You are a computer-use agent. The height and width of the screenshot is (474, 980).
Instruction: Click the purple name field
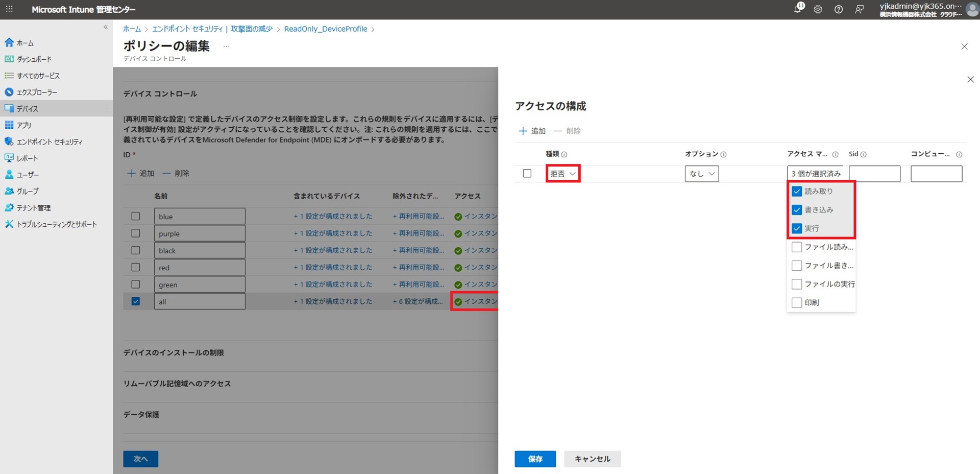coord(200,233)
